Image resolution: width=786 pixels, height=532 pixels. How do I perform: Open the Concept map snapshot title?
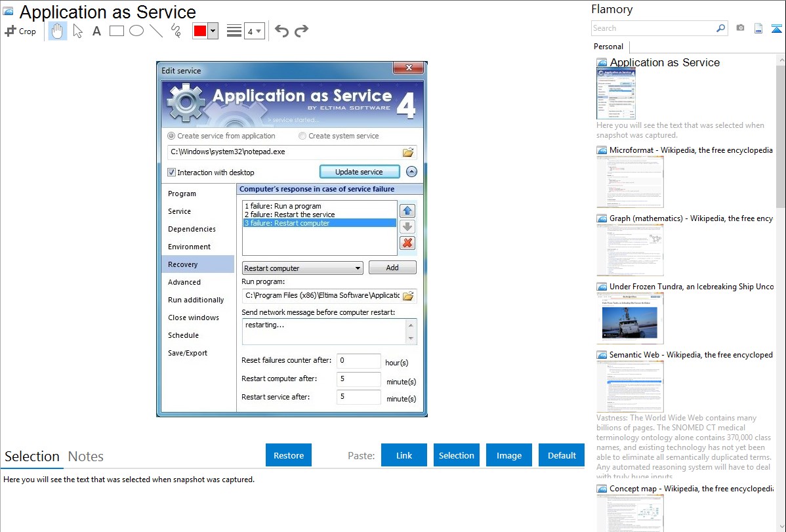click(692, 489)
